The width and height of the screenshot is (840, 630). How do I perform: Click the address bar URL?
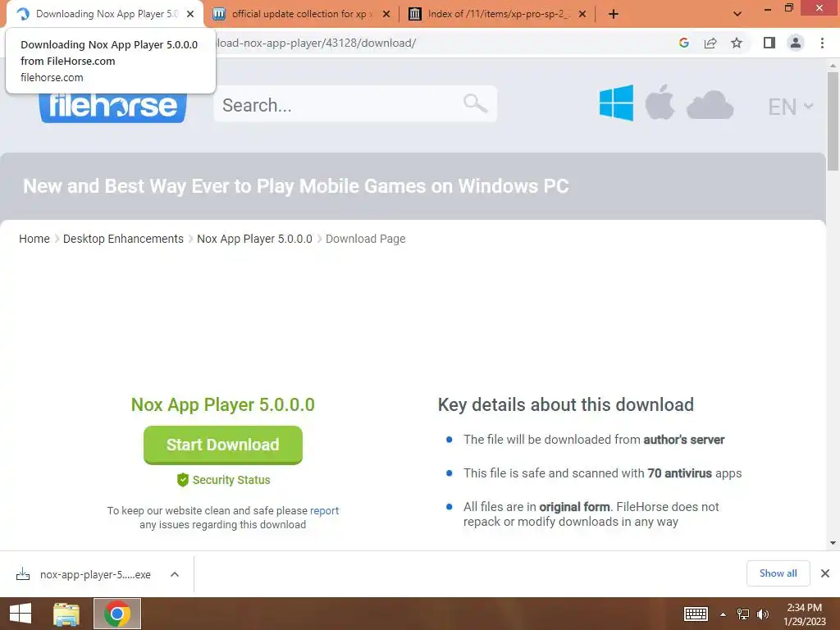coord(315,43)
